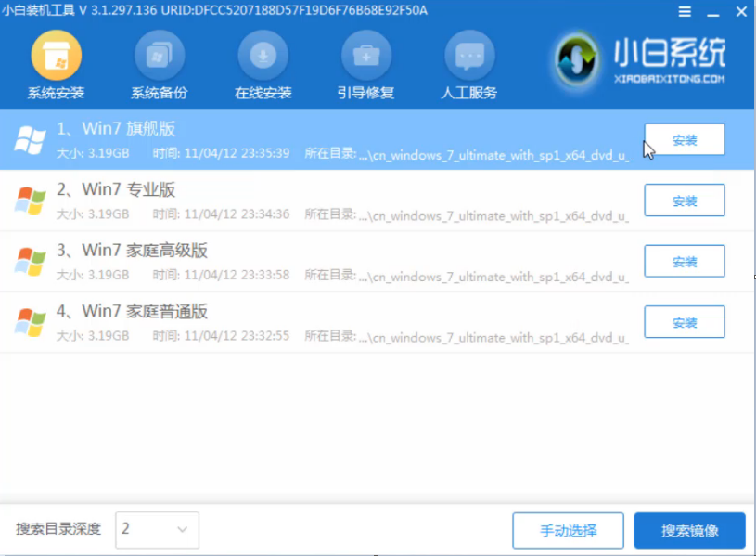The image size is (756, 556).
Task: Install Win7 旗舰版 using its 安装 button
Action: [x=685, y=138]
